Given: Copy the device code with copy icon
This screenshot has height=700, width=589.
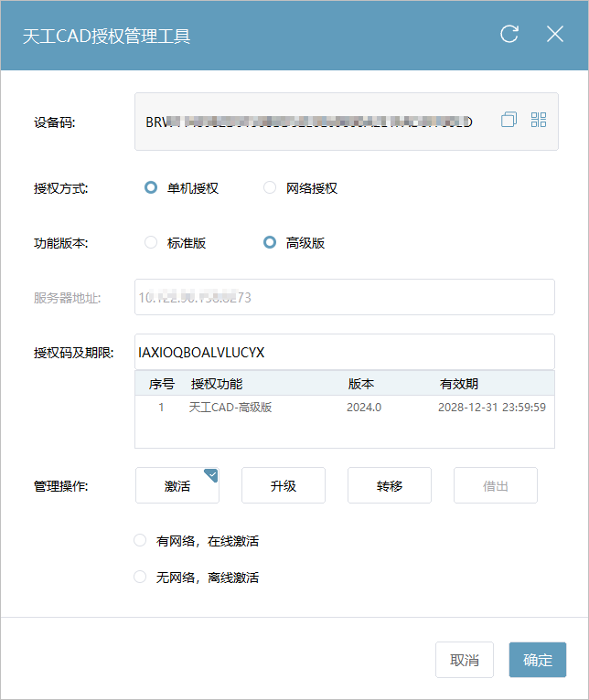Looking at the screenshot, I should click(x=509, y=120).
